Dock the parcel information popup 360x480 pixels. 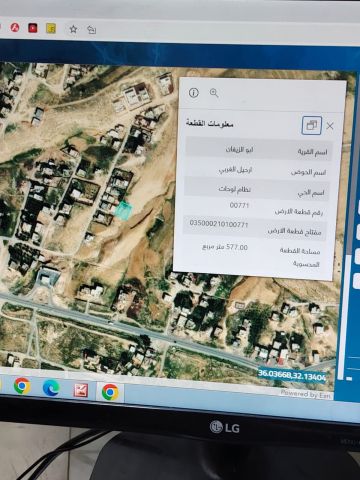click(x=312, y=125)
